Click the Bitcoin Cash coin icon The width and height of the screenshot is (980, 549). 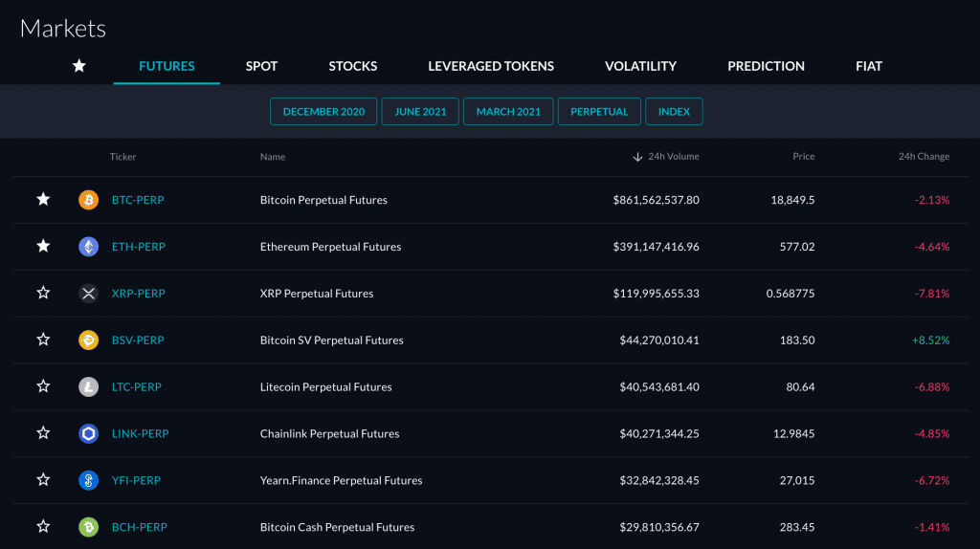coord(88,527)
